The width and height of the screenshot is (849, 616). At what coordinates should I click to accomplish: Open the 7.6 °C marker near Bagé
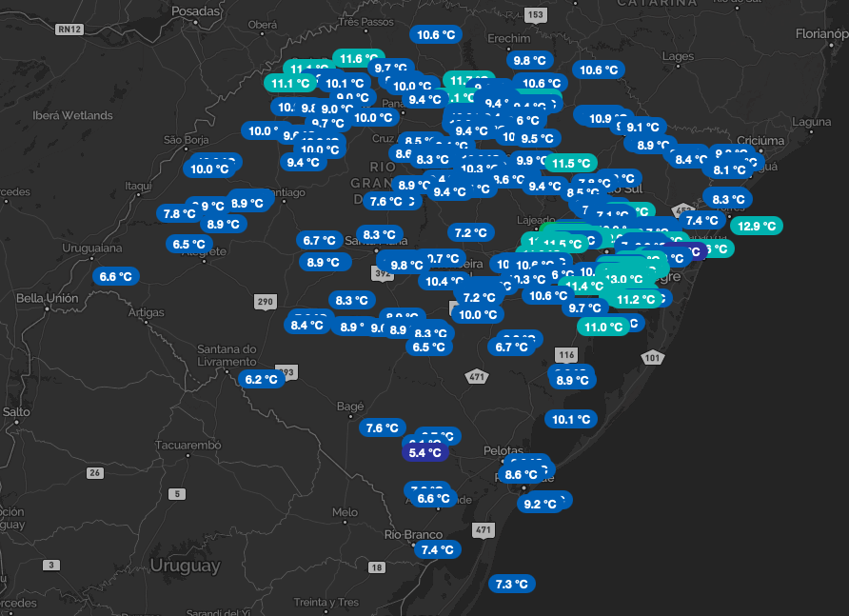(x=383, y=428)
